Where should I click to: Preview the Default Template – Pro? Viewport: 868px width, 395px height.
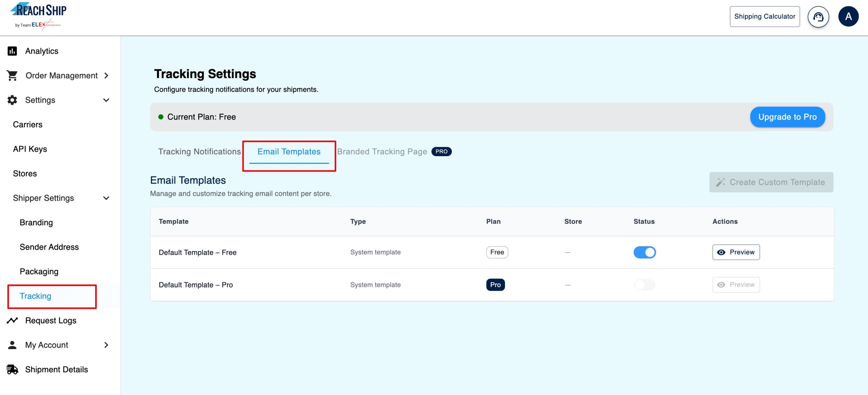[x=736, y=285]
